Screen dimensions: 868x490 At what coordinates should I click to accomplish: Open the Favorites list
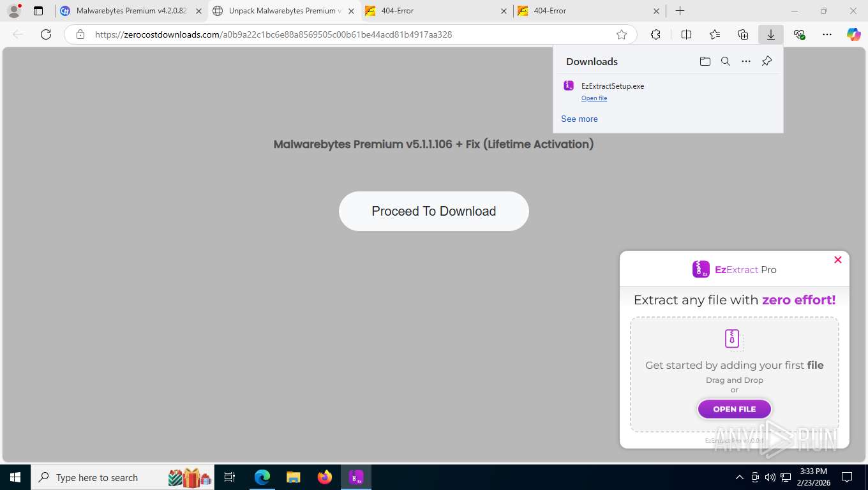(715, 34)
